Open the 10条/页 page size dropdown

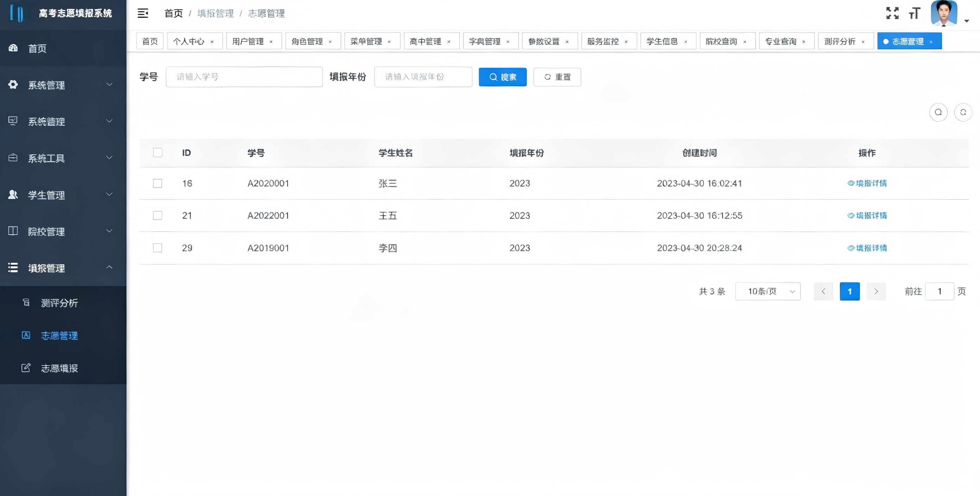(x=768, y=291)
